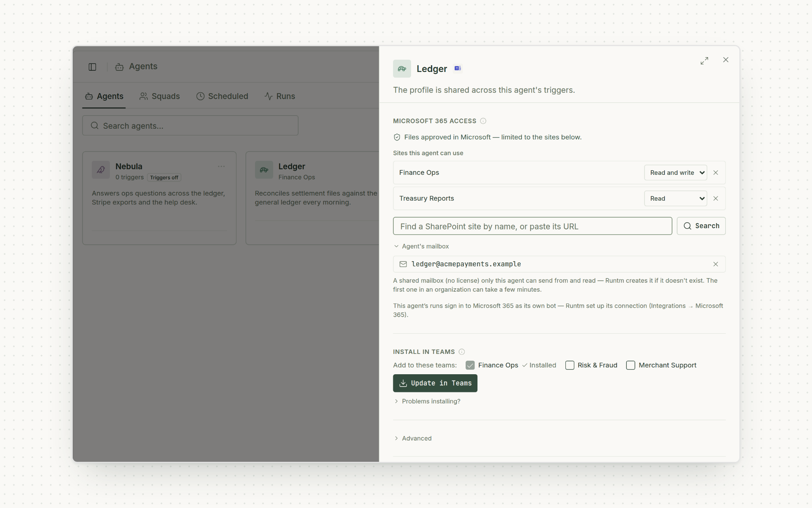Close the Ledger profile panel
This screenshot has width=812, height=508.
coord(726,60)
